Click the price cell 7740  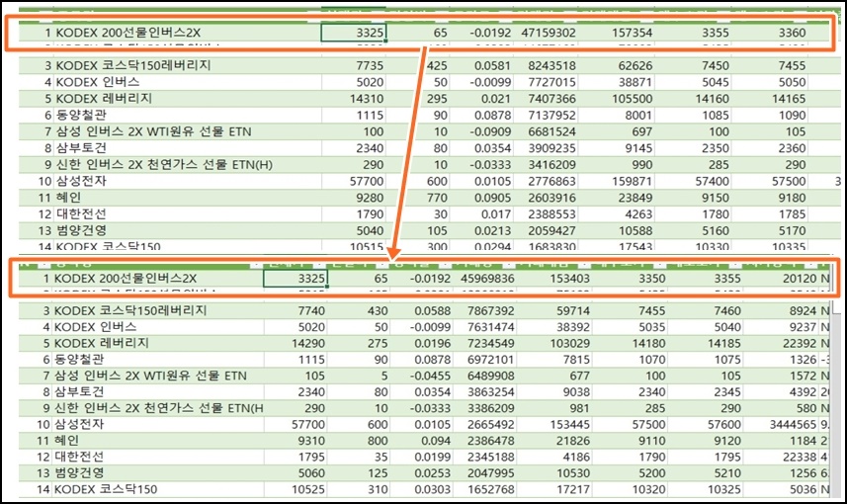click(x=296, y=311)
